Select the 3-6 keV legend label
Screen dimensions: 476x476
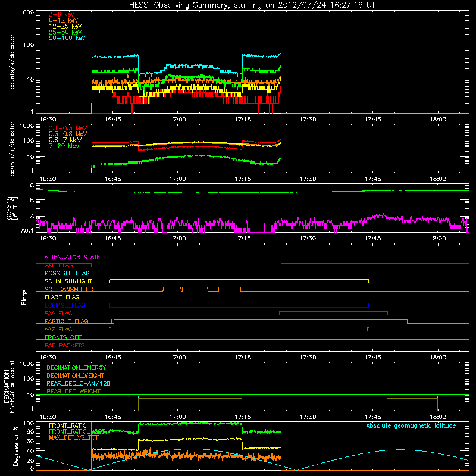pyautogui.click(x=62, y=14)
